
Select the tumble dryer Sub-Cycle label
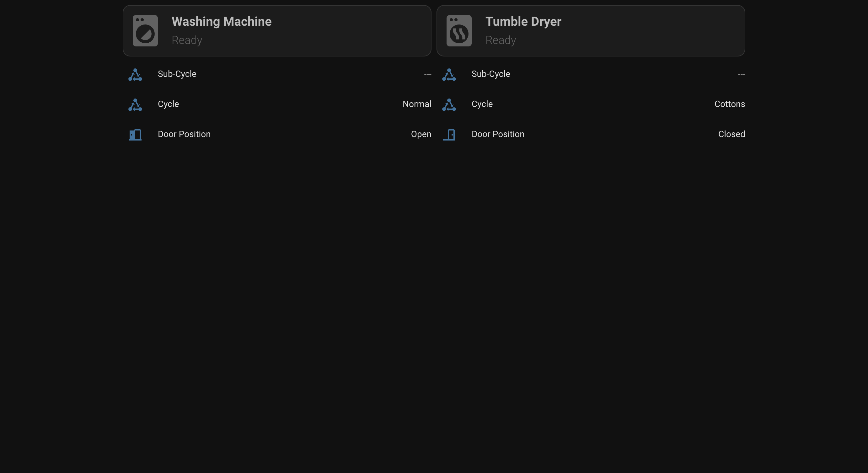490,74
